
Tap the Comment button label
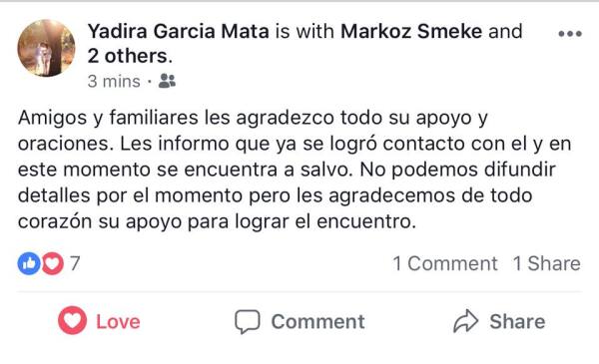tap(317, 322)
